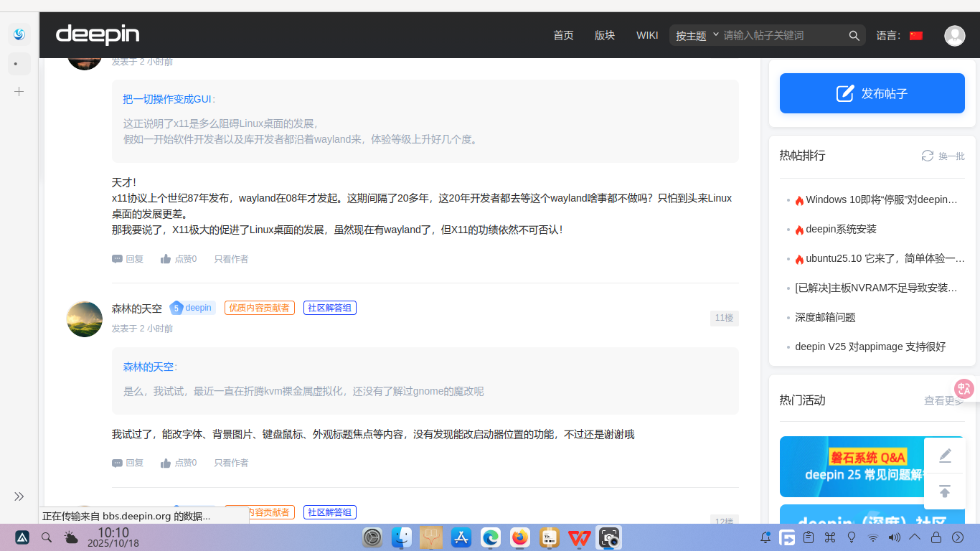980x551 pixels.
Task: Open the 首页 navigation item
Action: click(x=563, y=35)
